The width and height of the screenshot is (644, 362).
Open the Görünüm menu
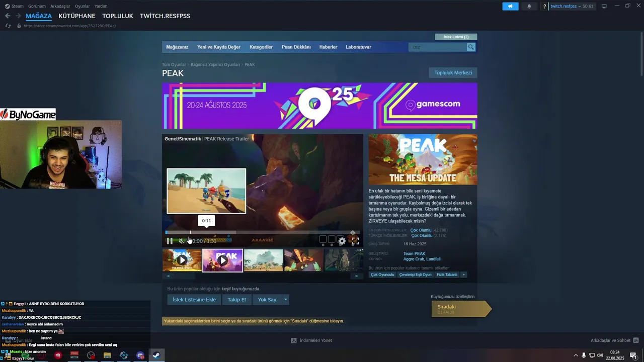point(37,6)
